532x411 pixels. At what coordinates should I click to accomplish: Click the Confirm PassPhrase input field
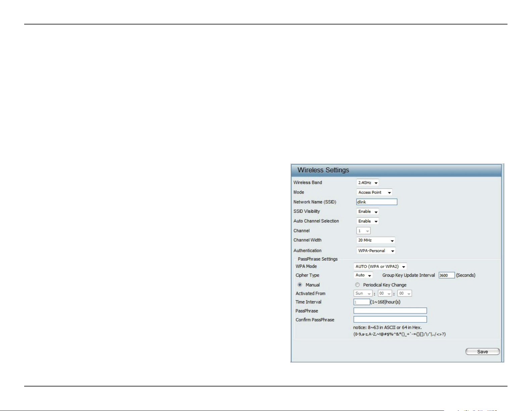pyautogui.click(x=390, y=319)
